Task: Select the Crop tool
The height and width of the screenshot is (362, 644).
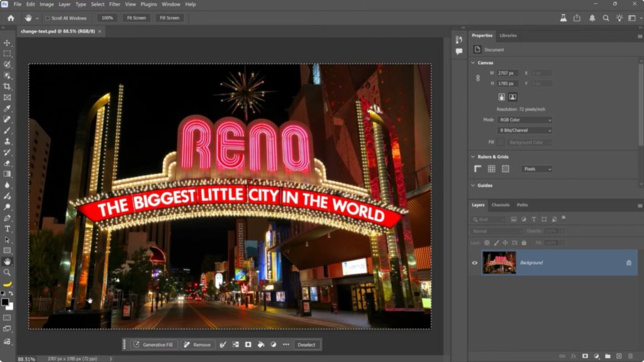Action: coord(7,86)
